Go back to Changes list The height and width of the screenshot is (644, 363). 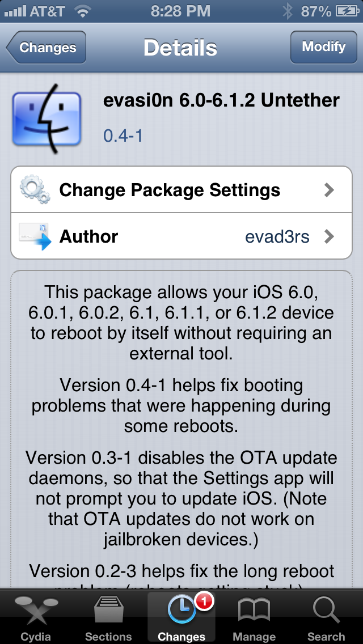(x=46, y=47)
